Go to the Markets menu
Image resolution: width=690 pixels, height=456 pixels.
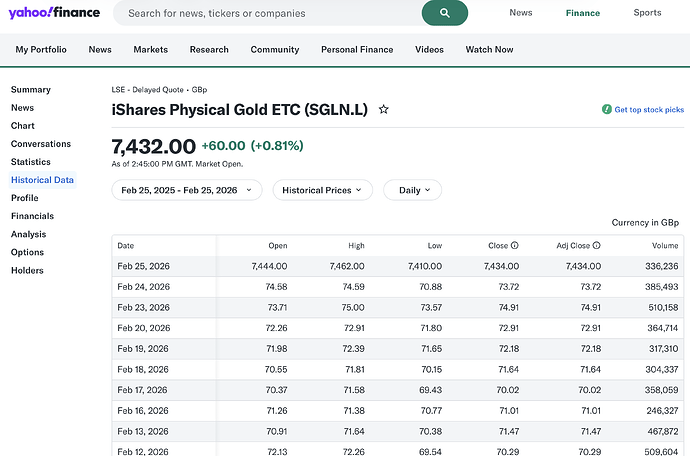click(x=150, y=49)
